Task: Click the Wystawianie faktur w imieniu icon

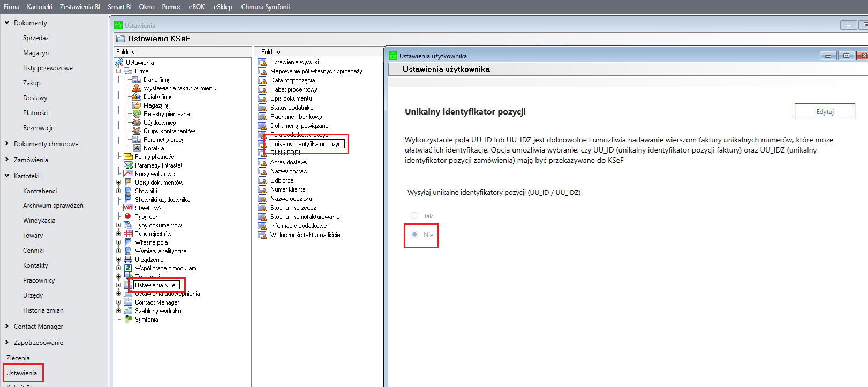Action: 137,88
